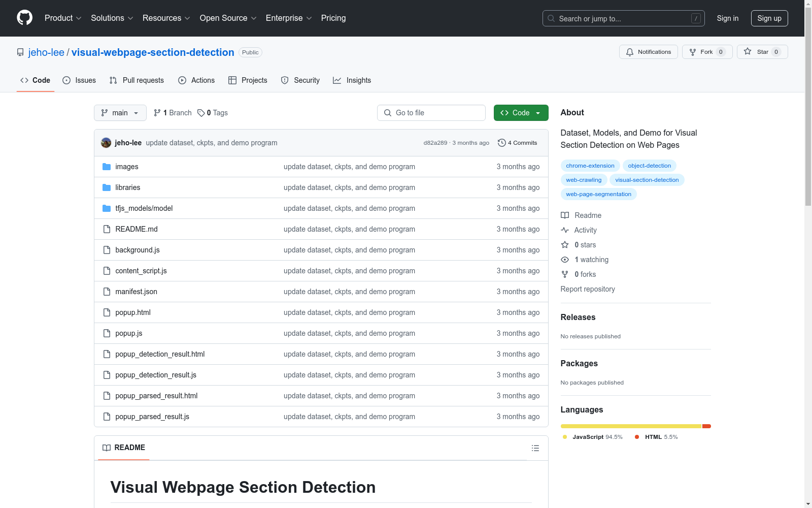Image resolution: width=812 pixels, height=508 pixels.
Task: Click the red HTML language bar segment
Action: click(x=706, y=426)
